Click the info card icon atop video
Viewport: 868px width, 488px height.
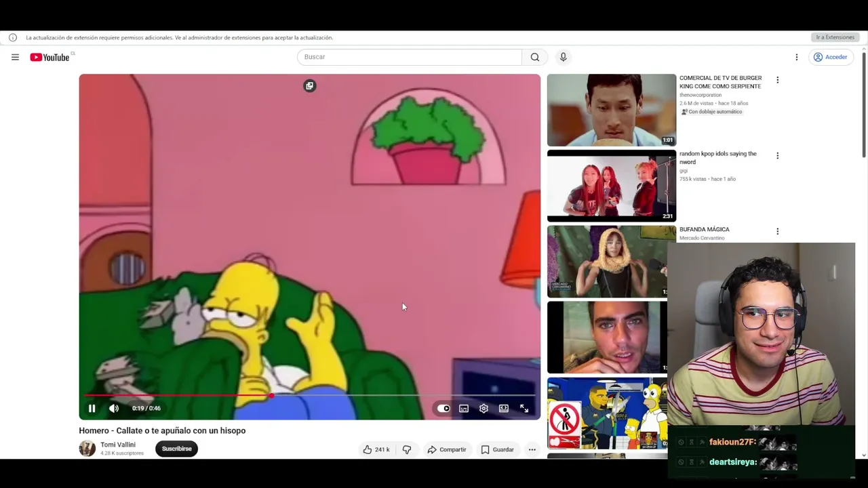click(310, 85)
